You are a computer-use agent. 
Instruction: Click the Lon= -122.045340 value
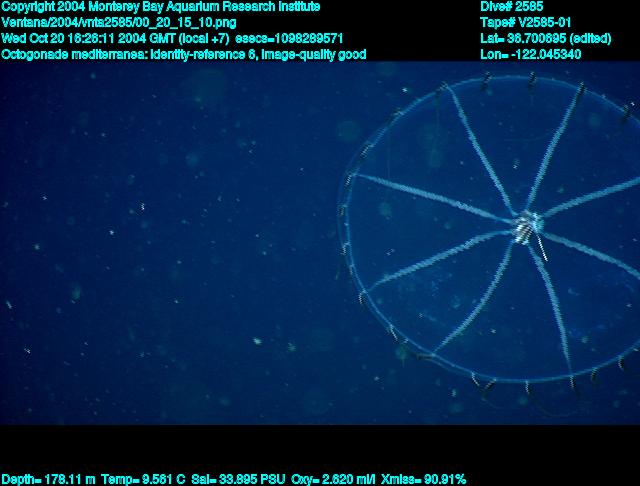click(530, 54)
